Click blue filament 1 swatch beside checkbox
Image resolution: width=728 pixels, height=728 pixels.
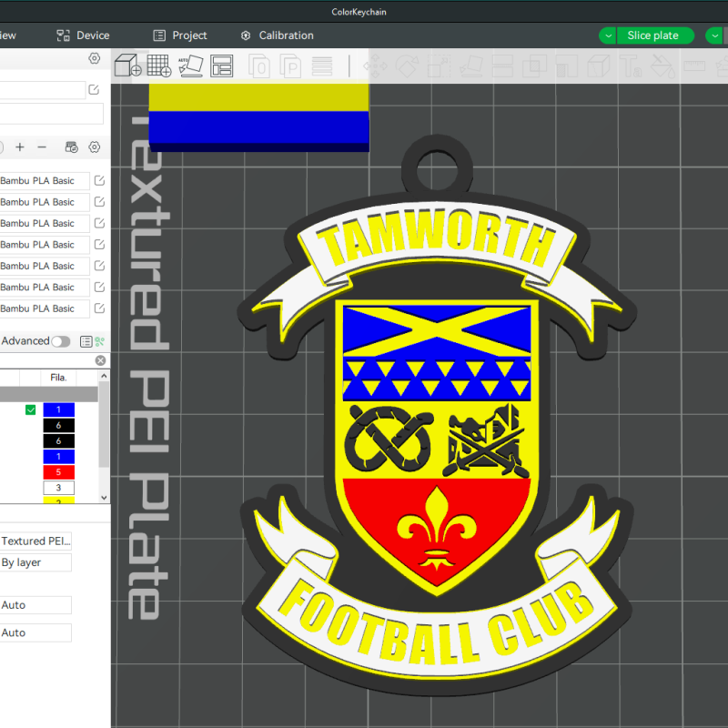tap(58, 410)
